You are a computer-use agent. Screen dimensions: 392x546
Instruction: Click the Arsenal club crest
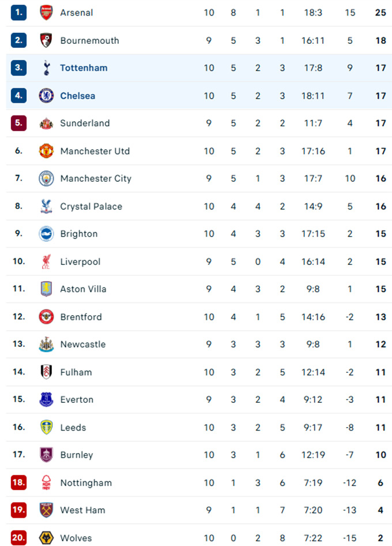(46, 12)
